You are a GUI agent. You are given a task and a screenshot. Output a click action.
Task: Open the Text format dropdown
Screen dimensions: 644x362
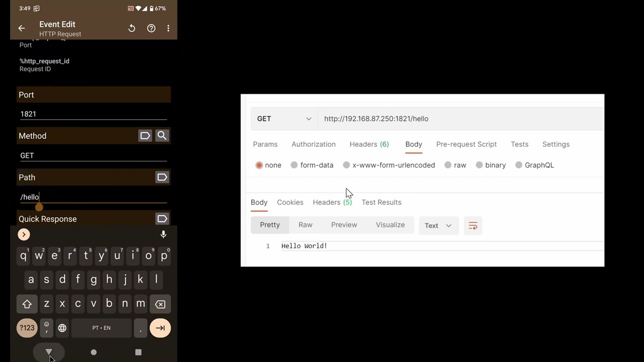[438, 226]
